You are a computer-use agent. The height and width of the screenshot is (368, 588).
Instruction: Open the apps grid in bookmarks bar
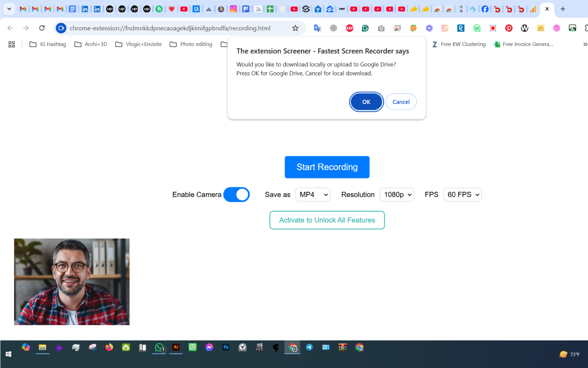click(x=11, y=44)
